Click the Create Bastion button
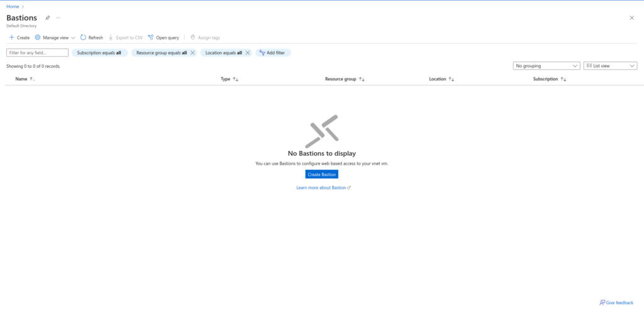 pos(322,174)
